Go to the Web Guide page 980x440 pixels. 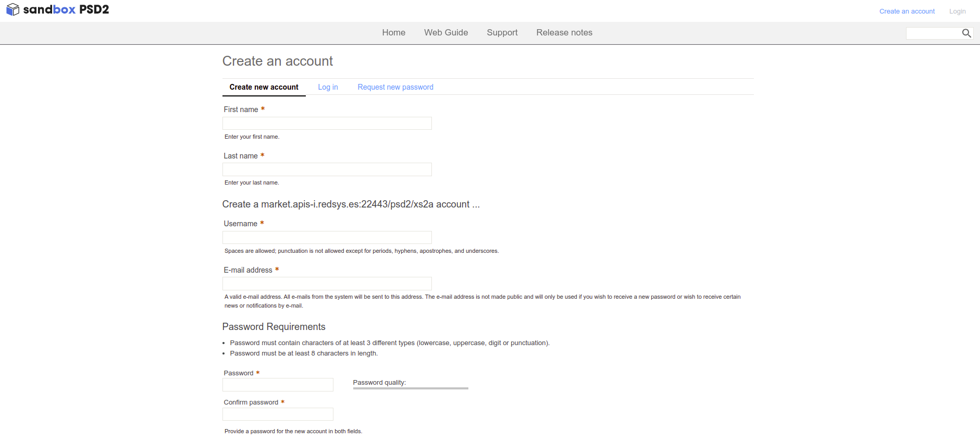[445, 32]
